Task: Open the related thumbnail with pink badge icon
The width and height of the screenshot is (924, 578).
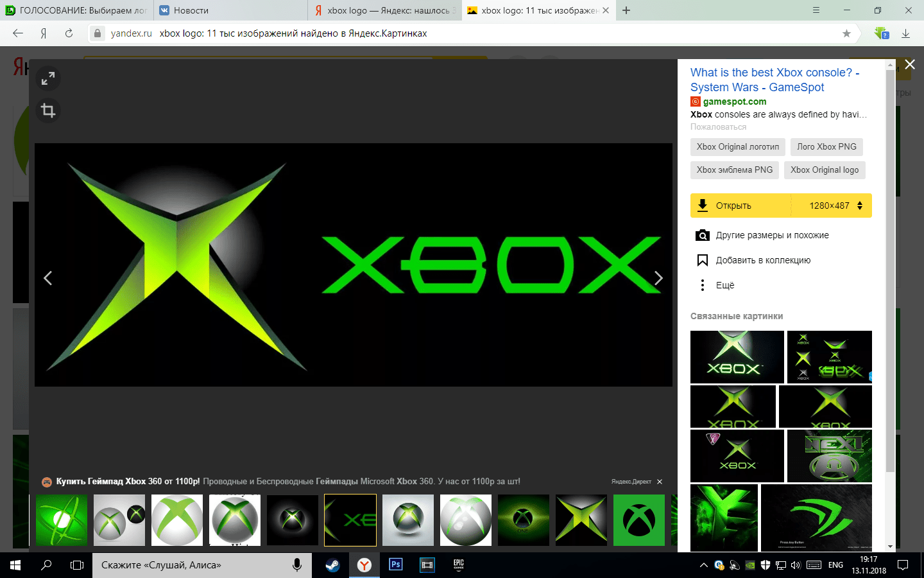Action: click(x=737, y=456)
